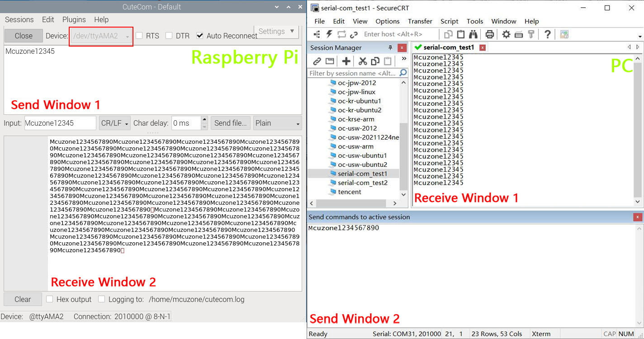Viewport: 644px width, 339px height.
Task: Pin the Session Manager panel
Action: 390,48
